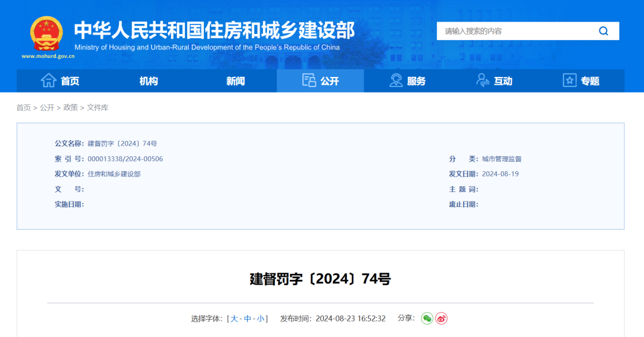644x337 pixels.
Task: Go to 政策 in the breadcrumb
Action: [70, 108]
